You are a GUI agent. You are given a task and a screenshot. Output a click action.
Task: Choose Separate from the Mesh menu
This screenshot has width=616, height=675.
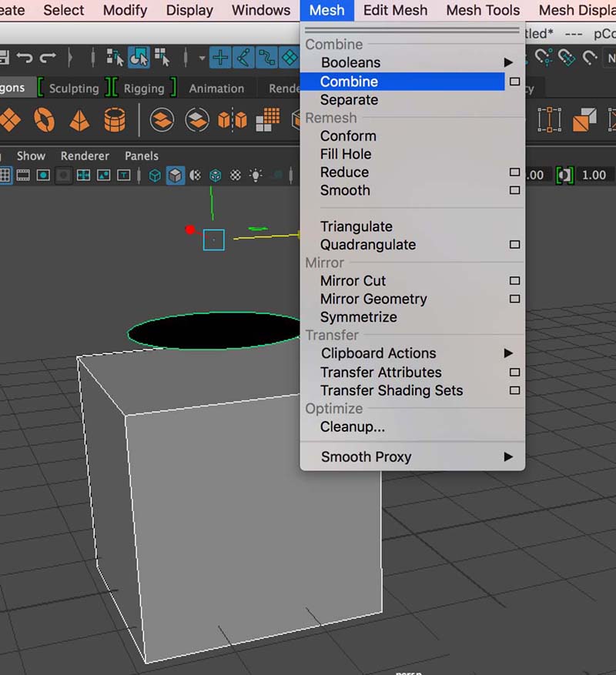point(412,100)
